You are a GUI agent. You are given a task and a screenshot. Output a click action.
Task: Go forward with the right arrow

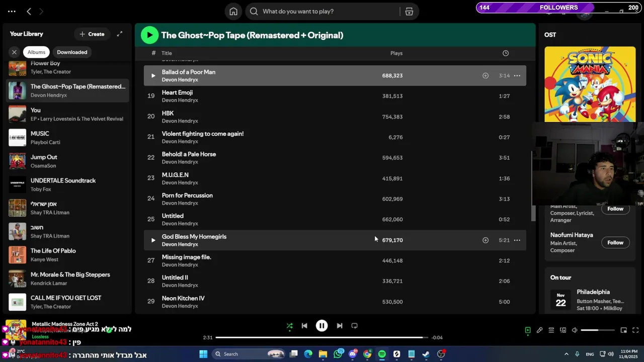[x=41, y=11]
